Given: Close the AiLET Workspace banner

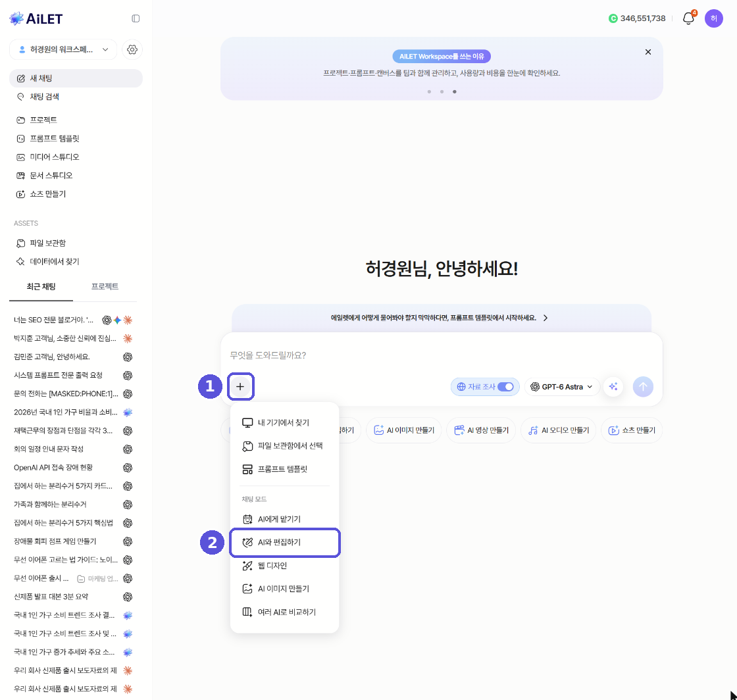Looking at the screenshot, I should pyautogui.click(x=648, y=52).
